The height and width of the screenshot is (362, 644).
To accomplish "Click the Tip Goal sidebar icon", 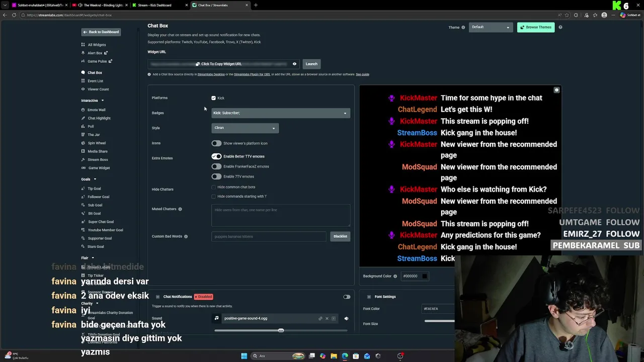I will [x=84, y=189].
